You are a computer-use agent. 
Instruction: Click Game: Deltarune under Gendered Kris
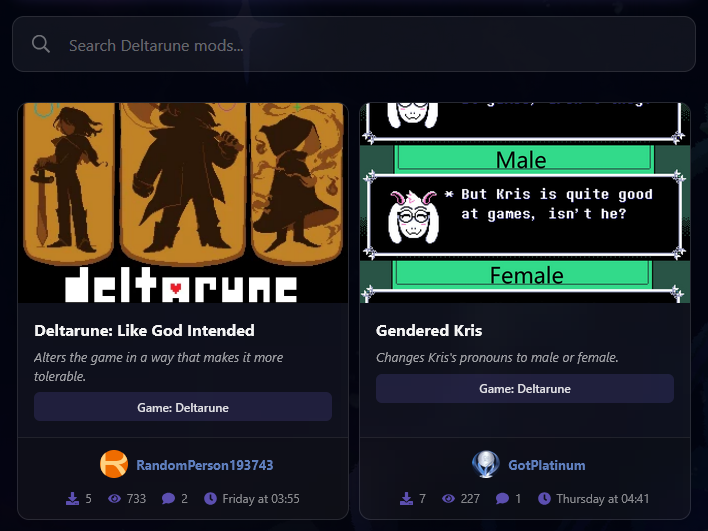[x=525, y=388]
